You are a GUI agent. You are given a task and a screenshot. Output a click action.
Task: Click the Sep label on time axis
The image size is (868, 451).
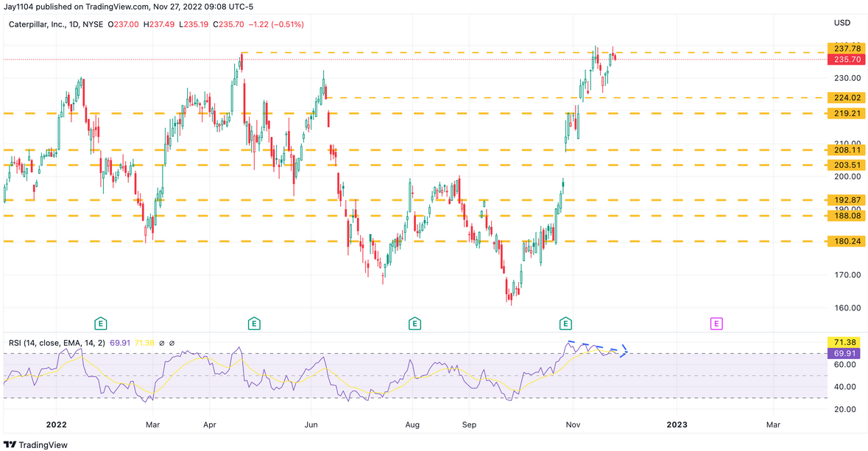tap(469, 425)
